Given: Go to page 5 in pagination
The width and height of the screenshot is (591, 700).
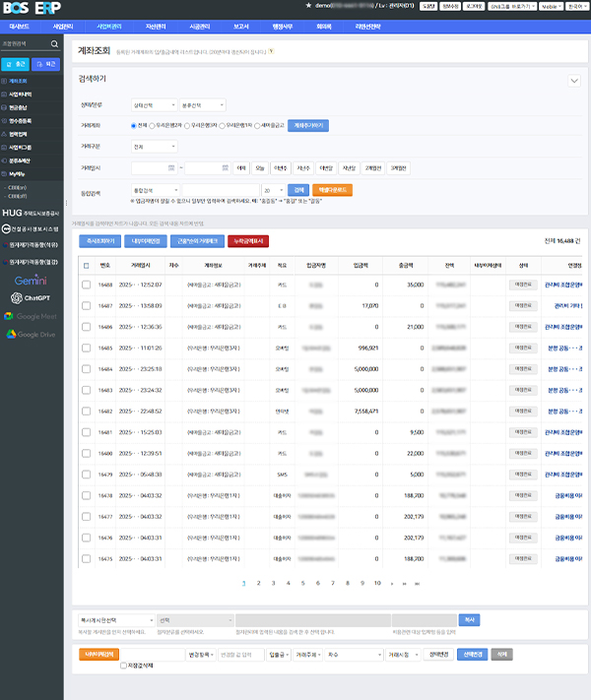Looking at the screenshot, I should [303, 583].
